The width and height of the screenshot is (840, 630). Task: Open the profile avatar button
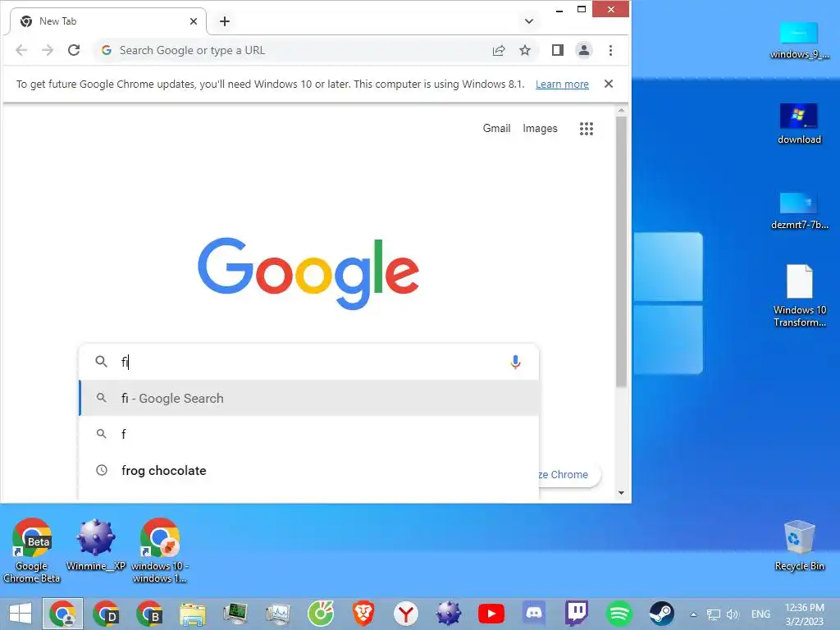[584, 50]
